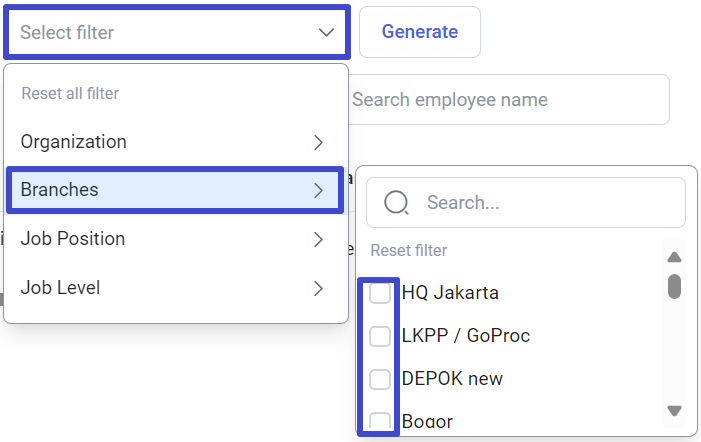This screenshot has height=442, width=701.
Task: Click the scroll up arrow in branch list
Action: click(x=674, y=257)
